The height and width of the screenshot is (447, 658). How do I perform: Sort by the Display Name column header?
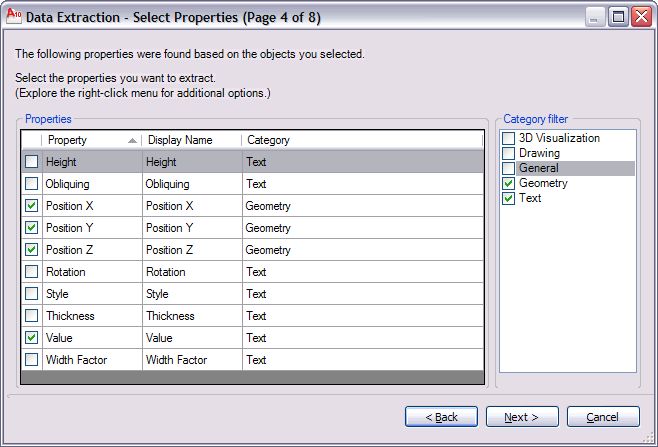[x=191, y=141]
